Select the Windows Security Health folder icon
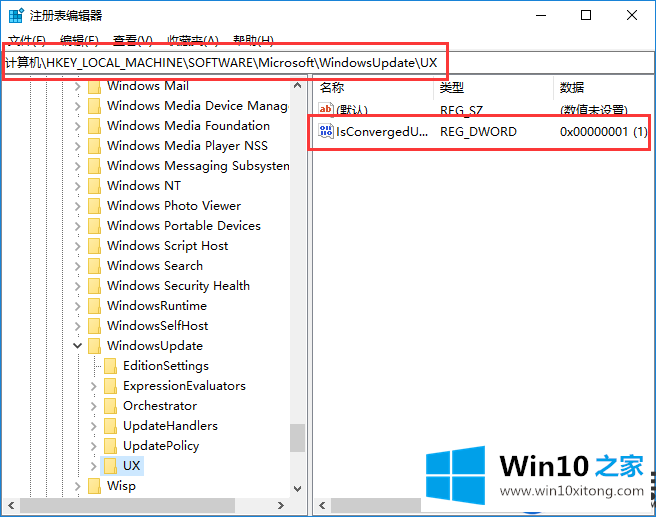Viewport: 656px width, 517px height. tap(95, 286)
